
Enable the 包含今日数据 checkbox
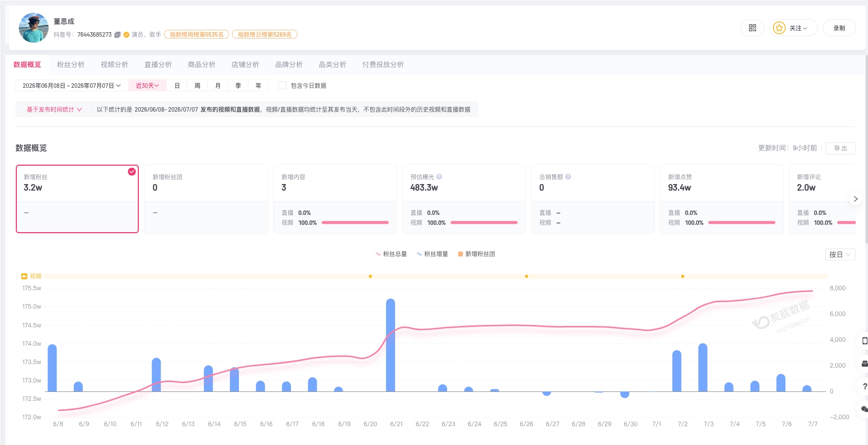[x=283, y=85]
